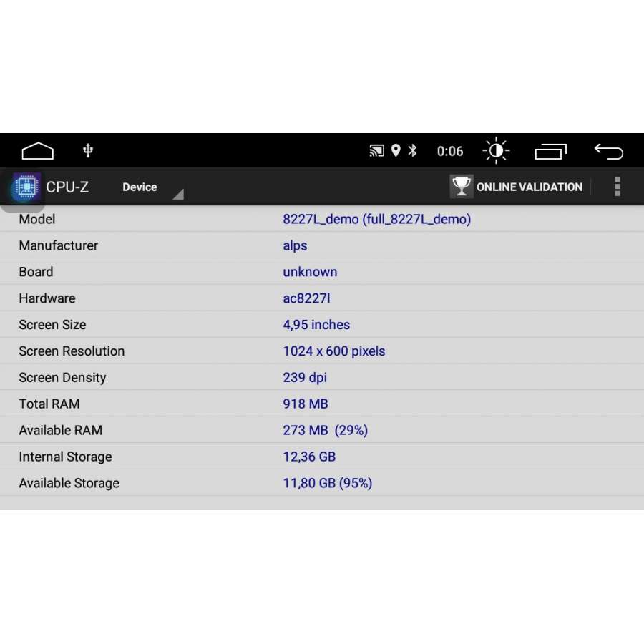
Task: Tap the Online Validation trophy icon
Action: [462, 187]
